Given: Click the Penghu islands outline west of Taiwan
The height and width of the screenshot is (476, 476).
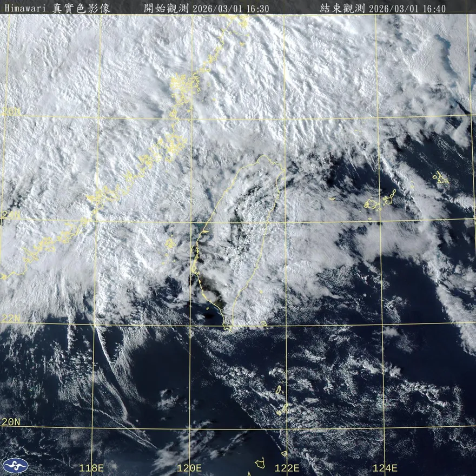Looking at the screenshot, I should tap(170, 243).
